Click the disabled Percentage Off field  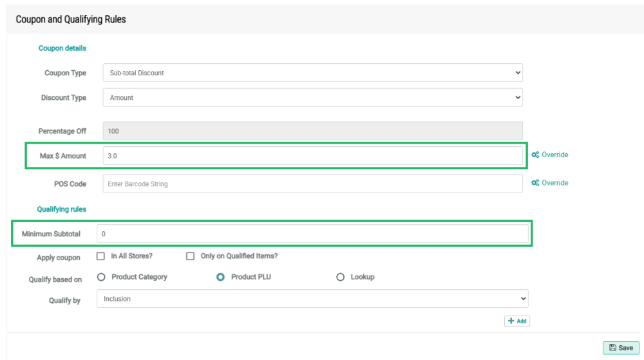coord(312,131)
